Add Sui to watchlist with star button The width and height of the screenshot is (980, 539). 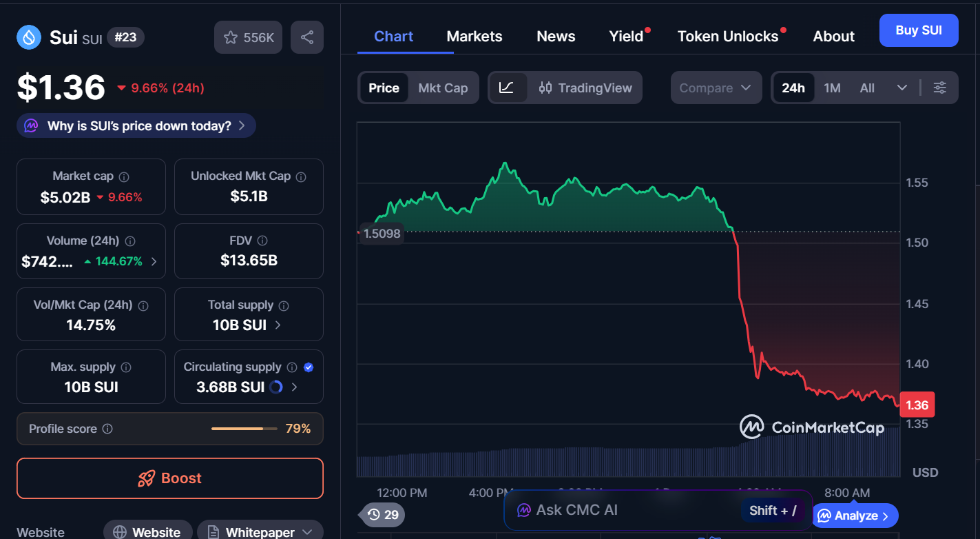click(249, 37)
